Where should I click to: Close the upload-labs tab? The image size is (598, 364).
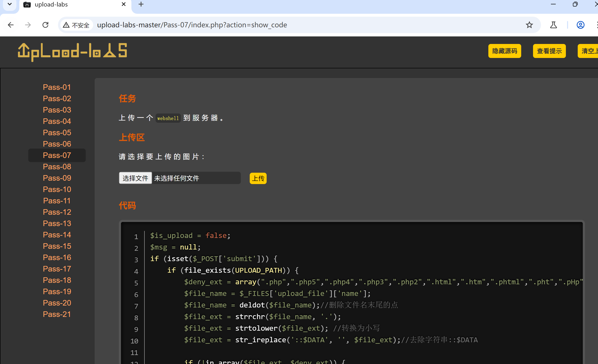123,4
